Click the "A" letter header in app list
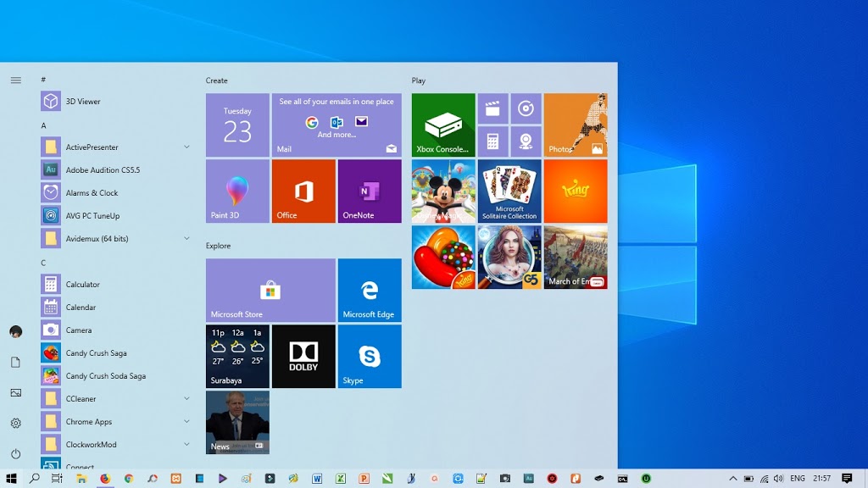This screenshot has height=488, width=868. (43, 125)
